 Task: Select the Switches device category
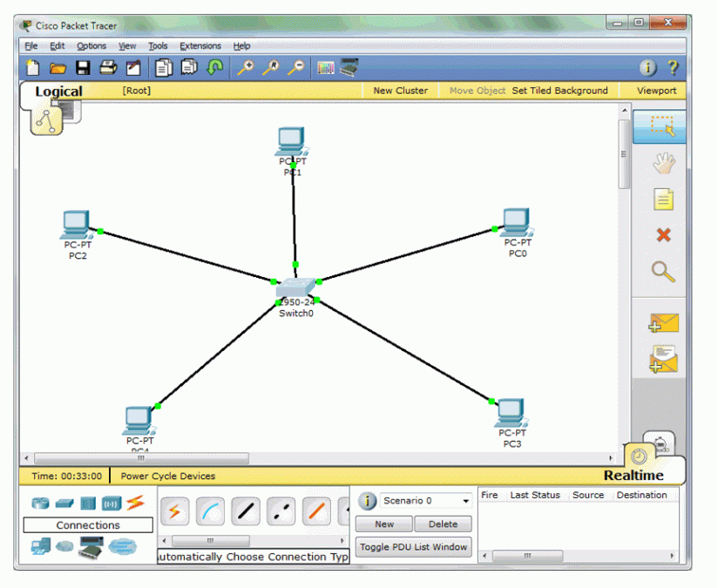(x=64, y=504)
